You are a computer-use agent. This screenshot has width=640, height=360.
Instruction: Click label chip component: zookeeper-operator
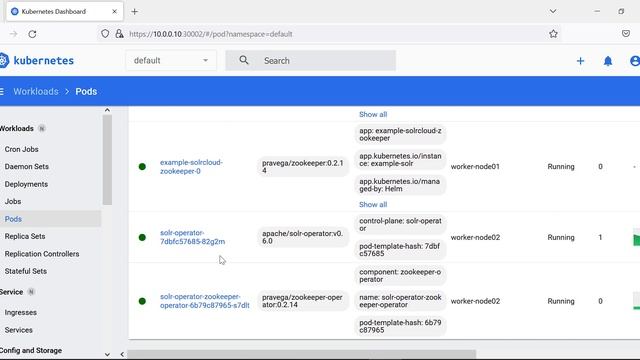pos(400,276)
